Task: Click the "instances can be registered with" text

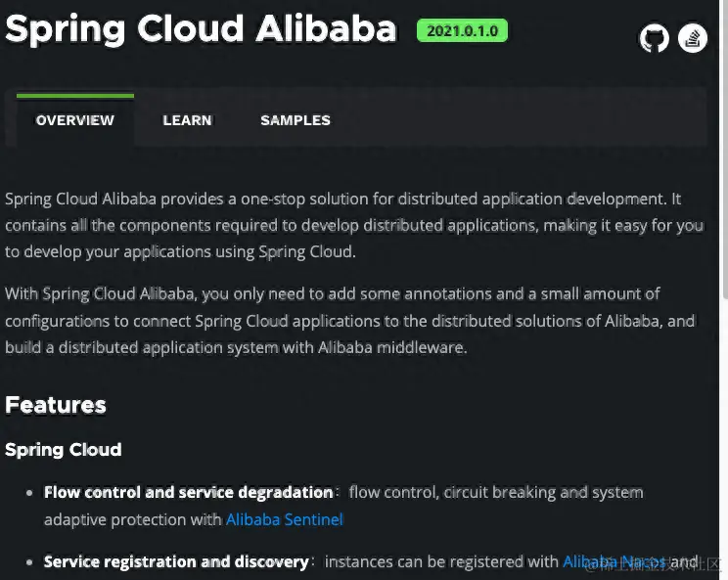Action: click(x=441, y=561)
